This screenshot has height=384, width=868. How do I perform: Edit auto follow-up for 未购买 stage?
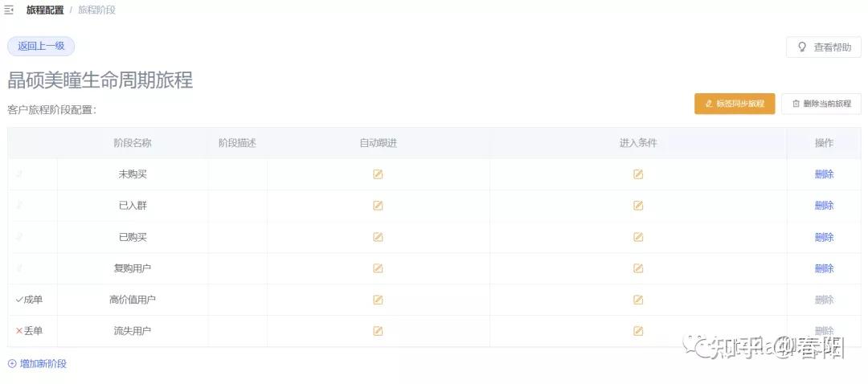(x=378, y=174)
